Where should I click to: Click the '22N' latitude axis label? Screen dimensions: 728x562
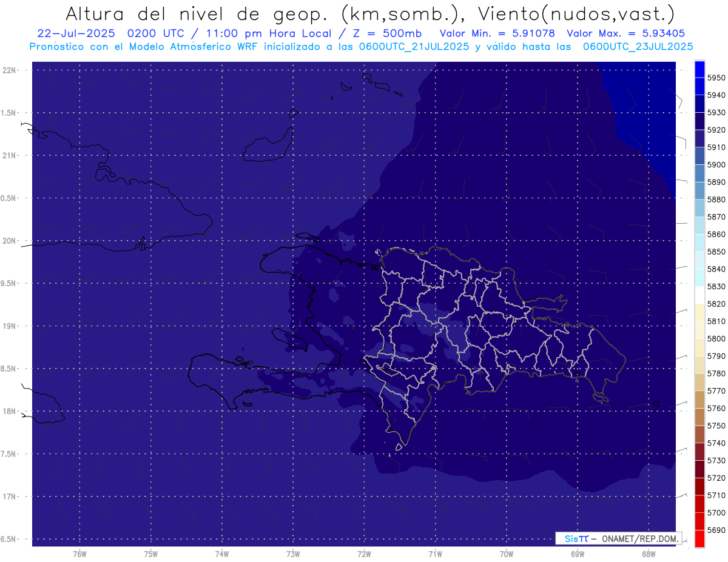[9, 70]
